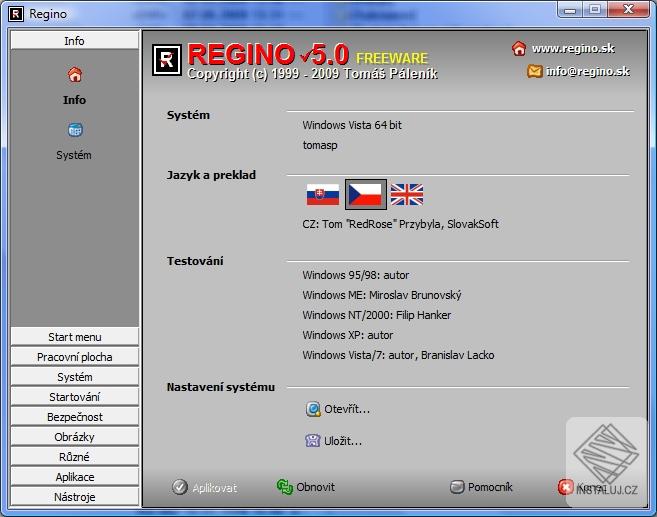
Task: Open the Bezpečnost section
Action: [x=75, y=417]
